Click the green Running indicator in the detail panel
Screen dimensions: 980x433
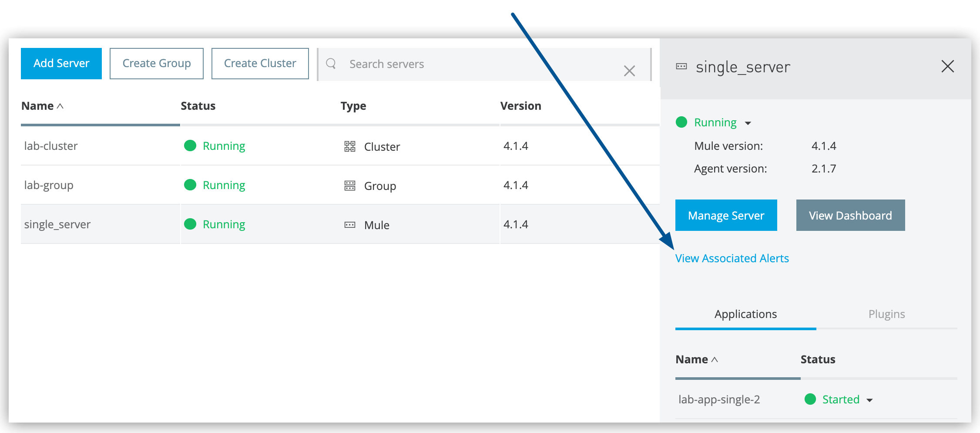tap(681, 122)
